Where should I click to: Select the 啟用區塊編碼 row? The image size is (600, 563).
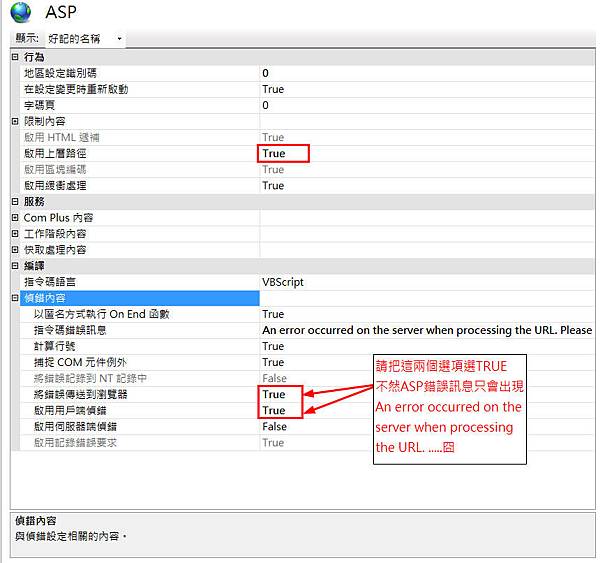pos(55,170)
